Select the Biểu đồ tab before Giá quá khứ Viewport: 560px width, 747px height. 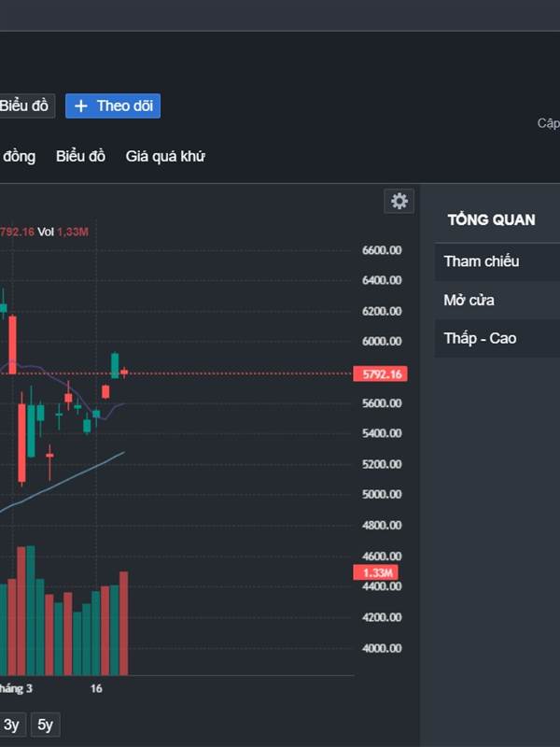(80, 156)
